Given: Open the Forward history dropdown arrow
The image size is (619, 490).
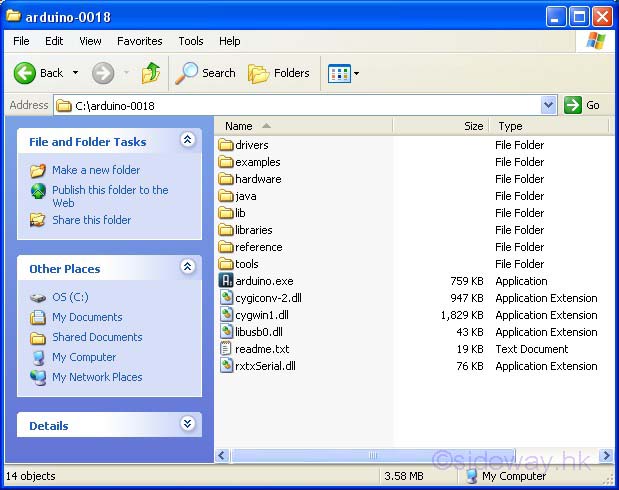Looking at the screenshot, I should [126, 73].
